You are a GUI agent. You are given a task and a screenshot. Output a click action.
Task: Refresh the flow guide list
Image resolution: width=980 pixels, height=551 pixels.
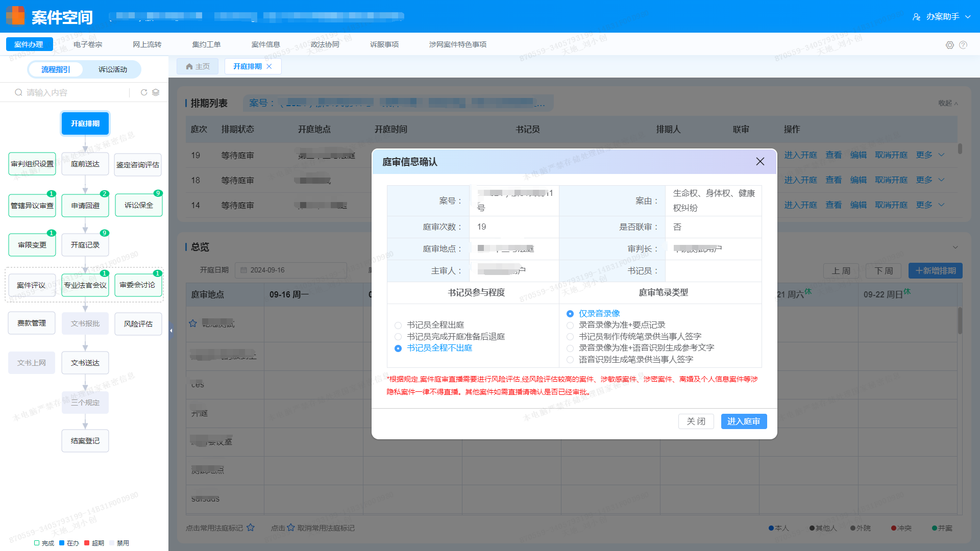tap(143, 92)
